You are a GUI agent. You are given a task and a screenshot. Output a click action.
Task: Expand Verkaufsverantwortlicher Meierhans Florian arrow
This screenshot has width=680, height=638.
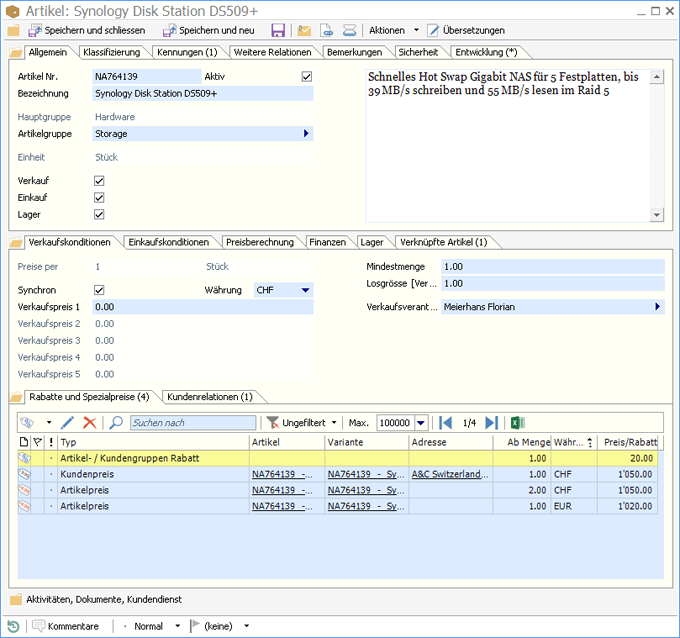(x=657, y=307)
